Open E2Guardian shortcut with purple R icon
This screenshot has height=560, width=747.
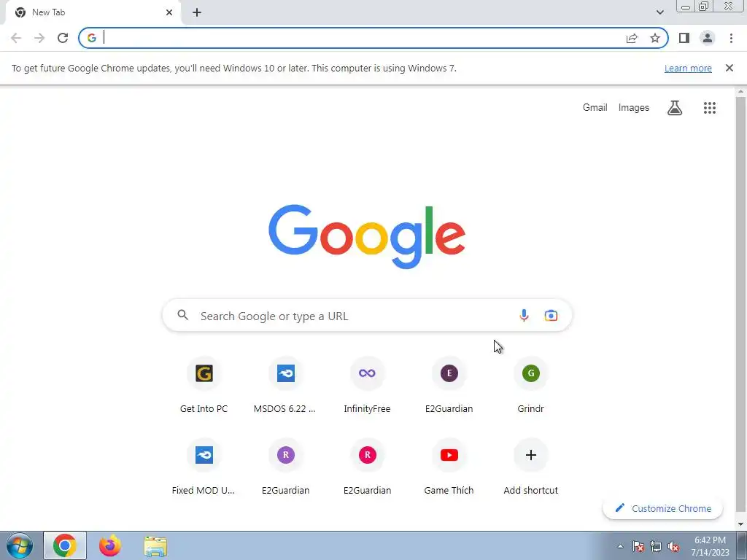click(x=285, y=467)
